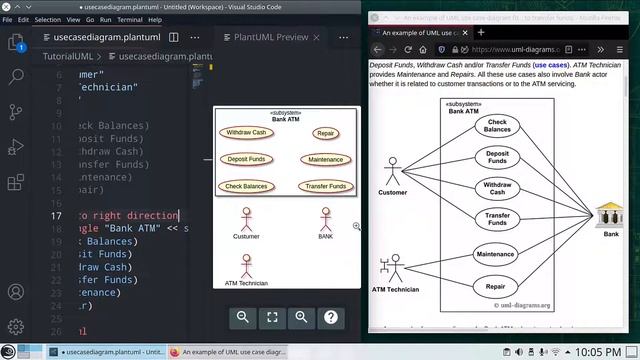Open the tracking protection shield in Firefox
This screenshot has height=360, width=640.
[441, 49]
